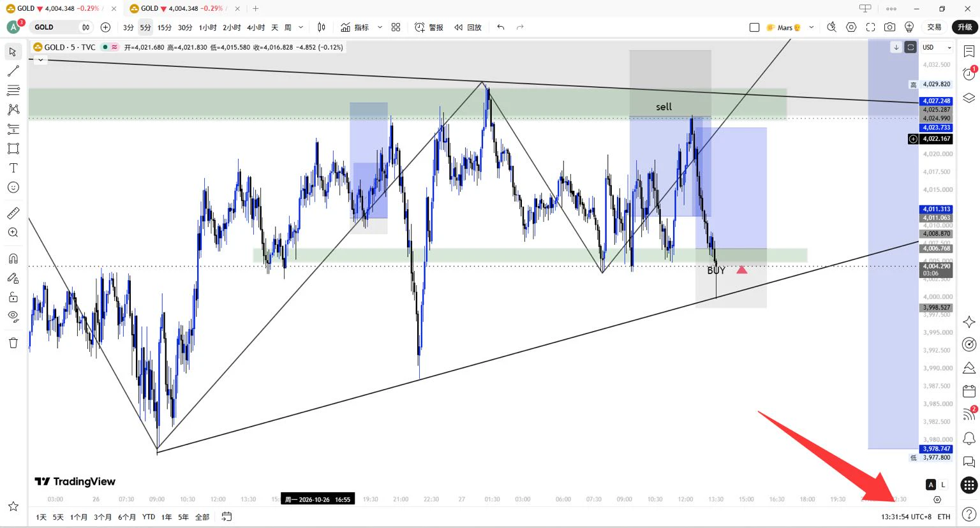Open the Fibonacci tools icon
This screenshot has height=528, width=980.
click(13, 90)
